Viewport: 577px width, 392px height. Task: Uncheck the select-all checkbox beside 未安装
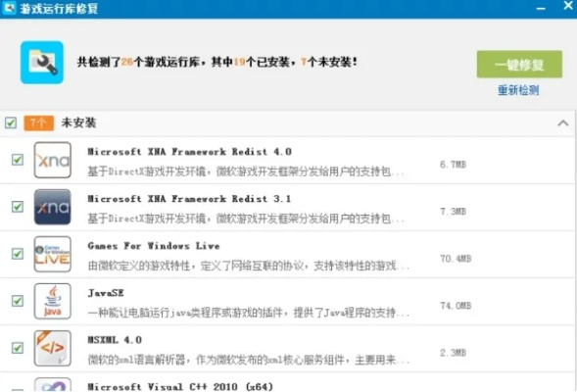[11, 122]
